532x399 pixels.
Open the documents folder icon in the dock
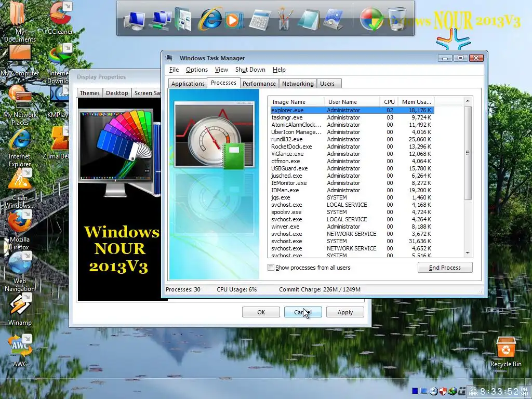pyautogui.click(x=183, y=19)
